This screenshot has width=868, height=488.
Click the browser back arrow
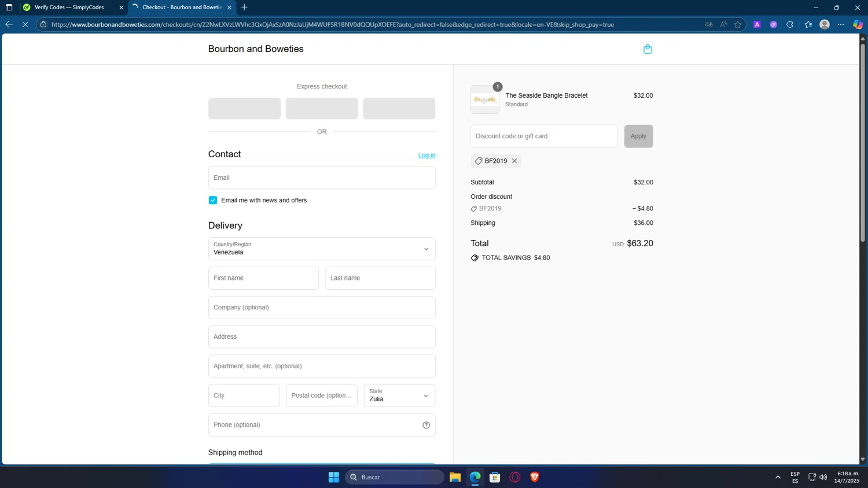click(9, 24)
